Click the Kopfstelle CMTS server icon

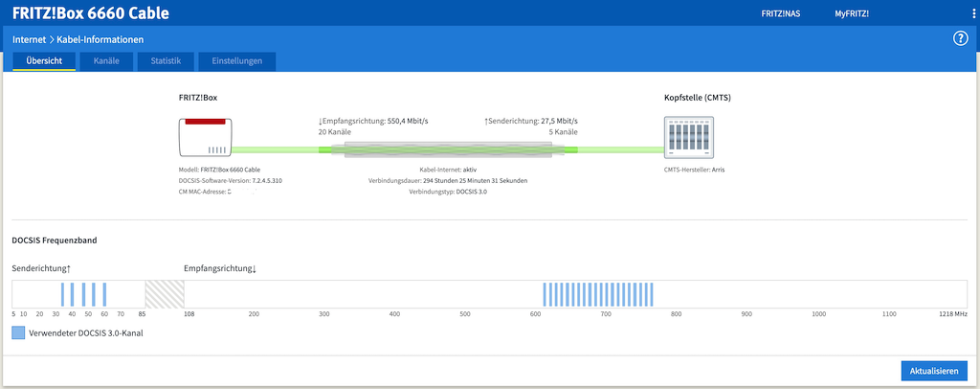coord(687,137)
